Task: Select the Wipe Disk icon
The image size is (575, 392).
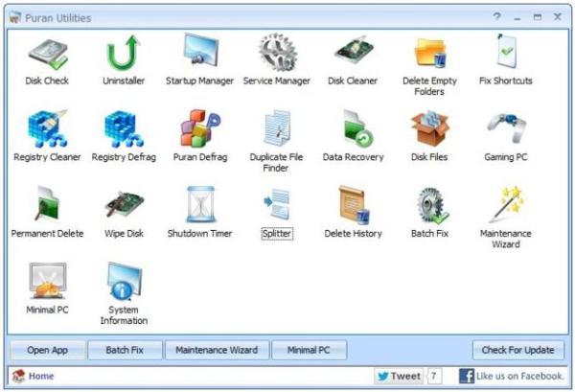Action: 125,204
